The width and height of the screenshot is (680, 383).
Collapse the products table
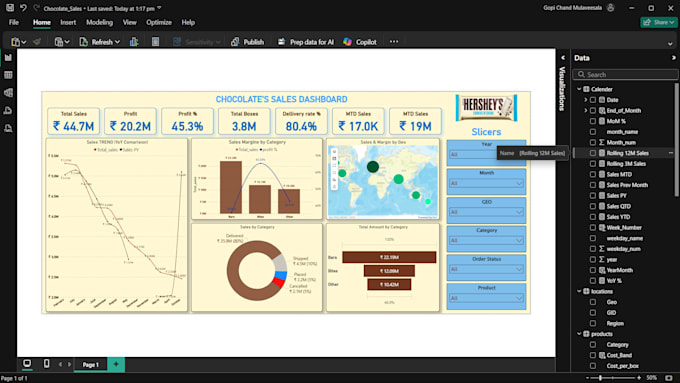(x=579, y=334)
